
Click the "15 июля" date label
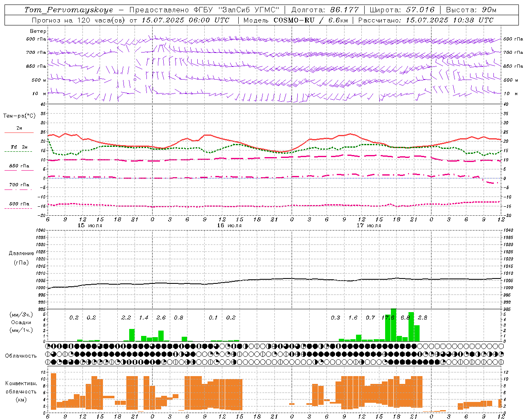pyautogui.click(x=90, y=226)
